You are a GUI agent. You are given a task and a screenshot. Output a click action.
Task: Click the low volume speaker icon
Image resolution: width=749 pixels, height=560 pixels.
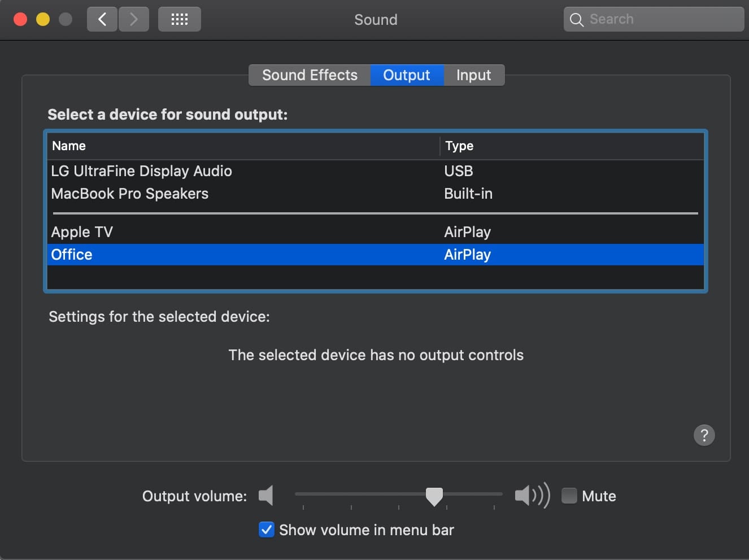[266, 496]
